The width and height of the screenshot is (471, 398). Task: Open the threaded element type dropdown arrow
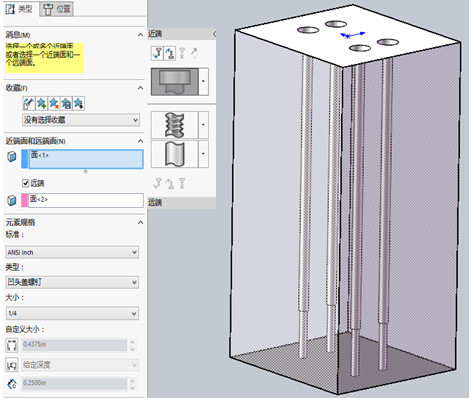click(204, 125)
